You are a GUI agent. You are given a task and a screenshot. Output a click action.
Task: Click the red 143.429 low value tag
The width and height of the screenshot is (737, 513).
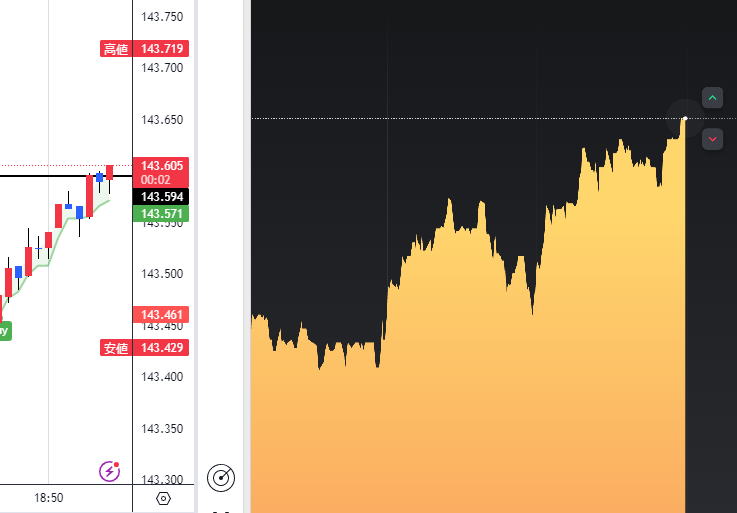[x=161, y=348]
